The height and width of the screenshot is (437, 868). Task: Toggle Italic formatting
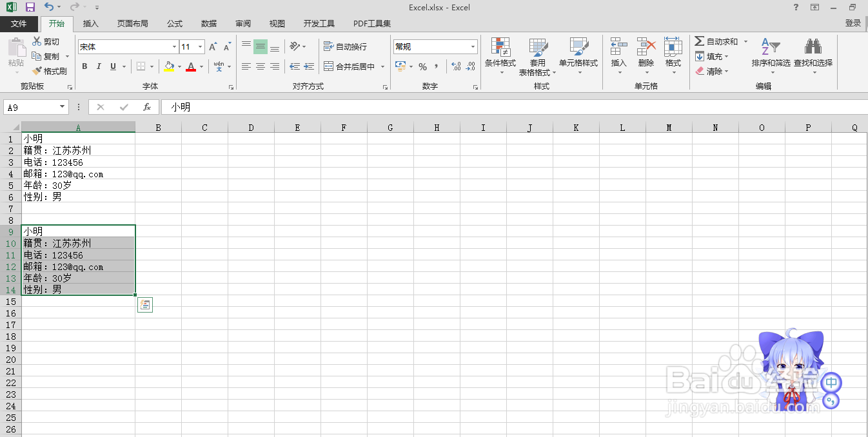click(99, 66)
